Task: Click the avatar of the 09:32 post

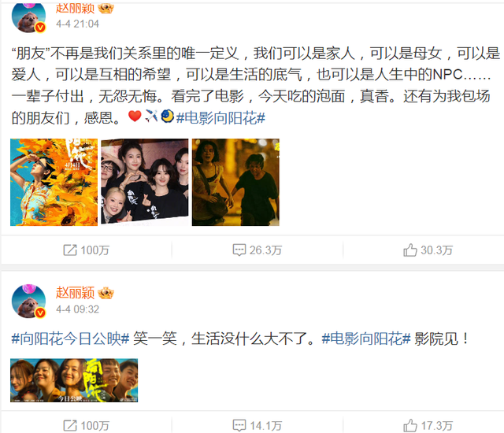Action: point(28,301)
